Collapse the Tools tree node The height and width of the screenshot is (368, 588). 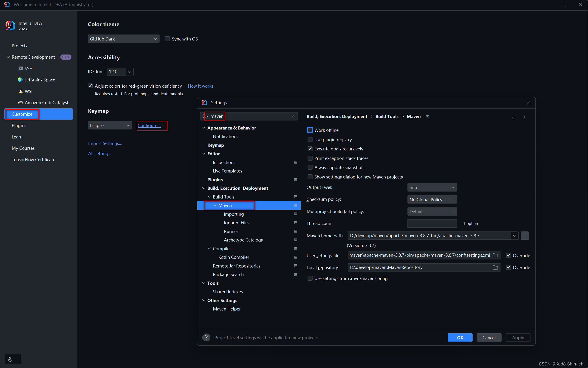coord(204,283)
